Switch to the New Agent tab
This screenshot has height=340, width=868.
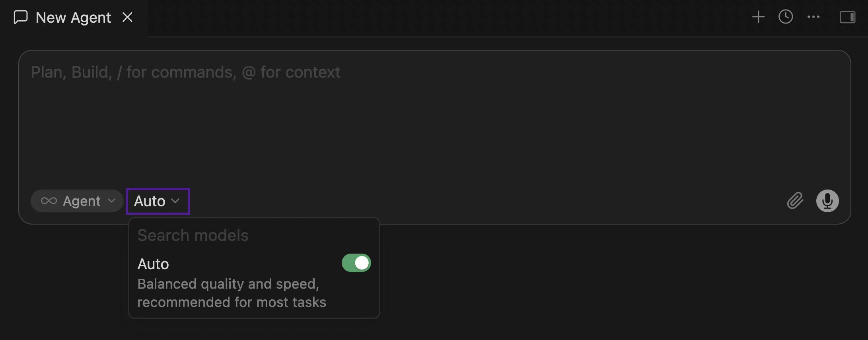pos(74,18)
